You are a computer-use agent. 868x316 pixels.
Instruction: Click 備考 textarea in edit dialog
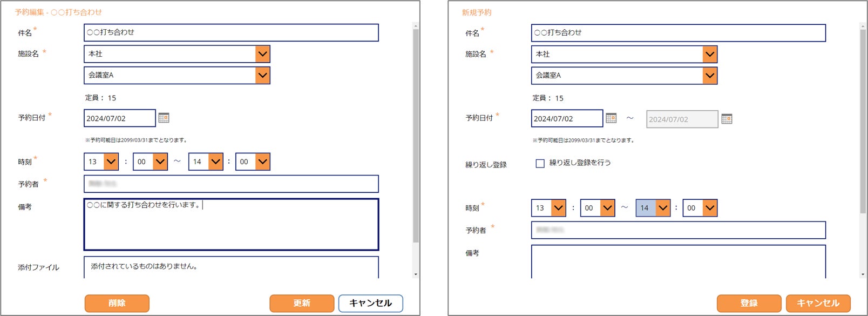(231, 225)
